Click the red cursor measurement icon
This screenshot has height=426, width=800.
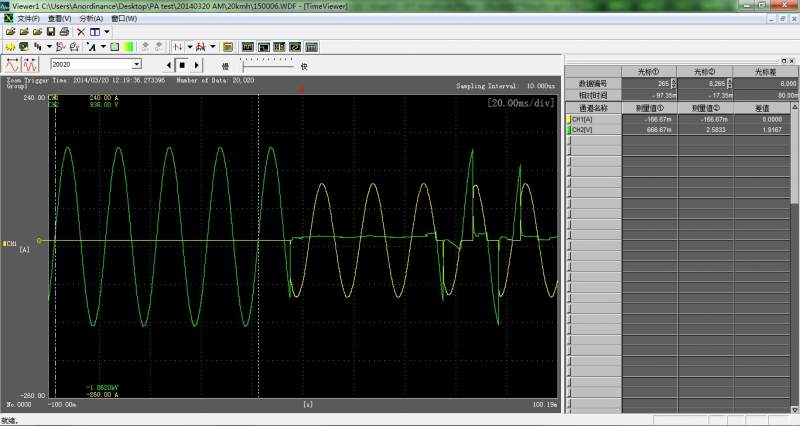click(201, 47)
